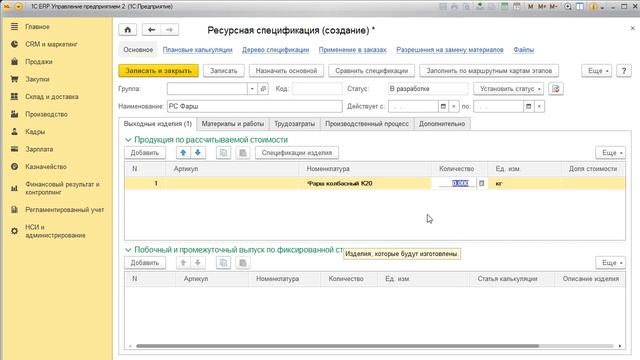Viewport: 640px width, 360px height.
Task: Open Склад и доставка section
Action: click(51, 97)
